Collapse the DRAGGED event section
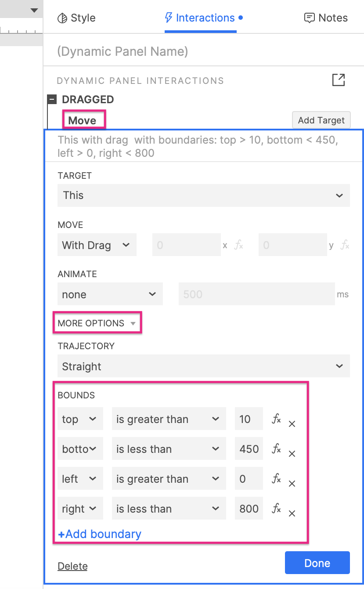The width and height of the screenshot is (364, 589). click(52, 100)
